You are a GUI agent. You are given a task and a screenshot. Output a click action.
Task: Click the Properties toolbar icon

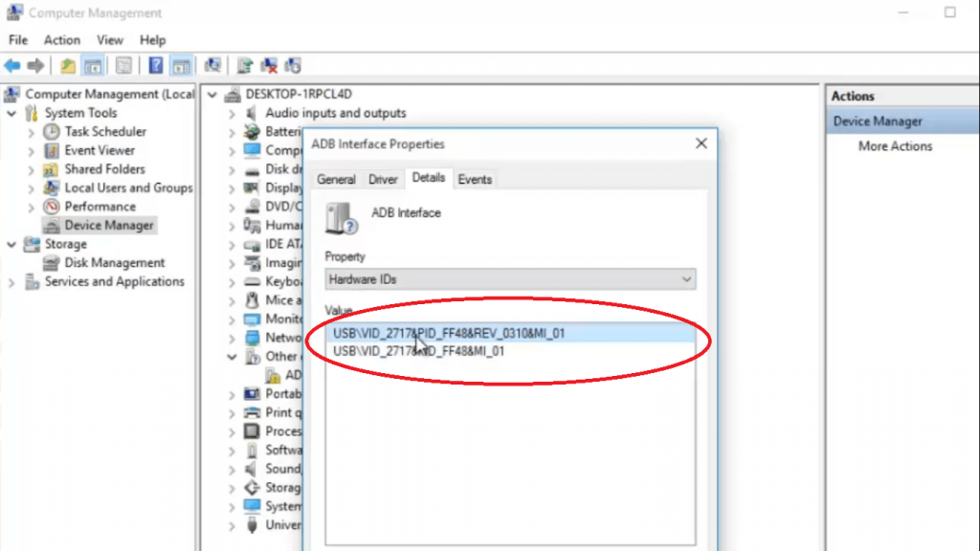pos(123,65)
